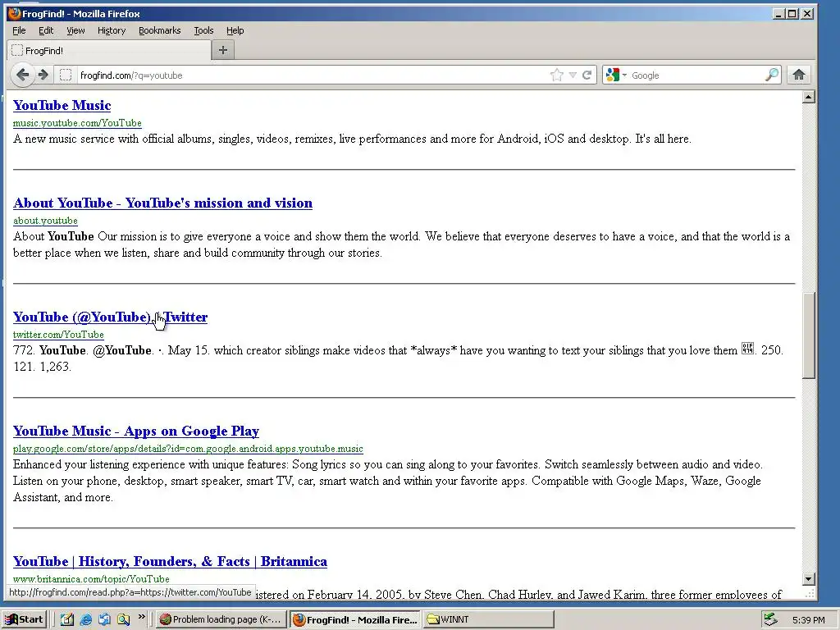Click the site identity icon in address bar

click(x=66, y=75)
